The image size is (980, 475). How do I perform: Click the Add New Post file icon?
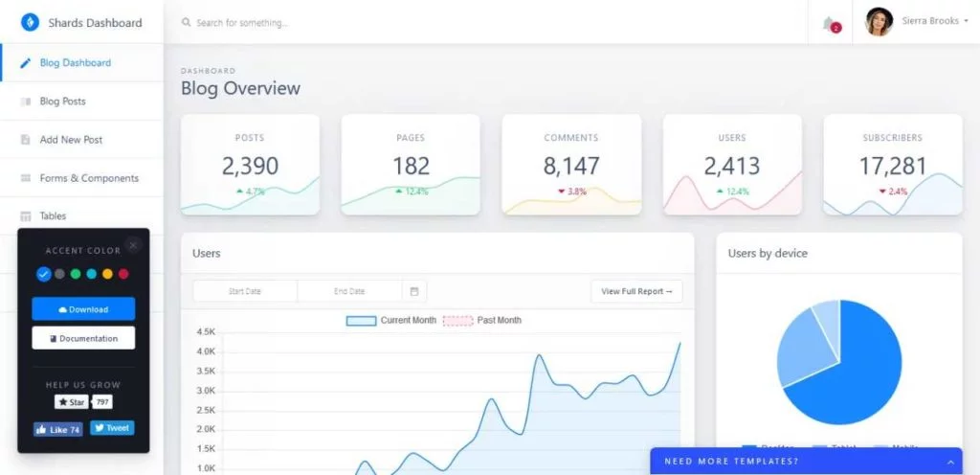pos(26,140)
